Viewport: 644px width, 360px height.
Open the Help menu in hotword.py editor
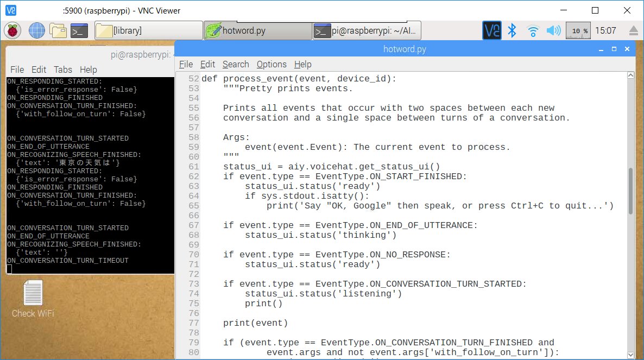coord(302,65)
